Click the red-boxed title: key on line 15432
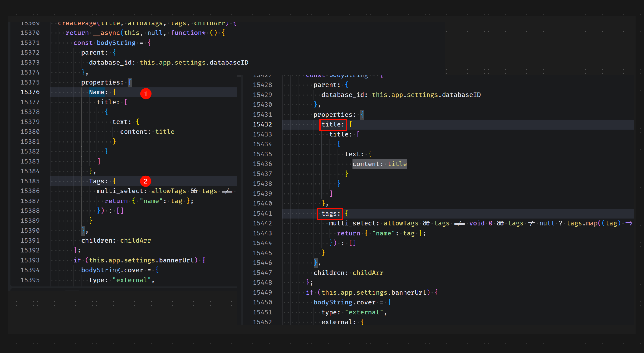The image size is (644, 353). pos(333,124)
